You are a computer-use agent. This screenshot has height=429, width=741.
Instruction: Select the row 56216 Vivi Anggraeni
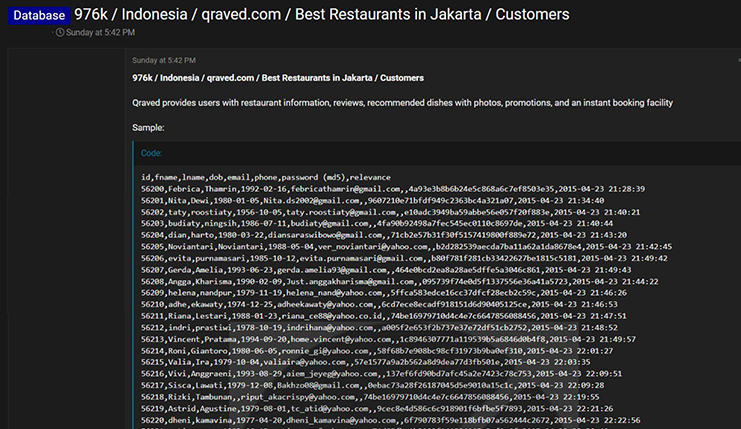381,374
